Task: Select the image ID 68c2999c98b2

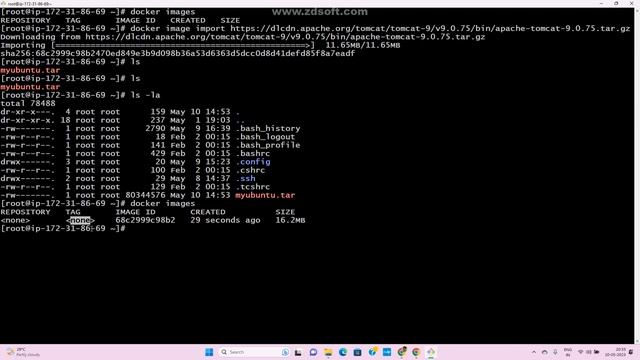Action: point(145,220)
